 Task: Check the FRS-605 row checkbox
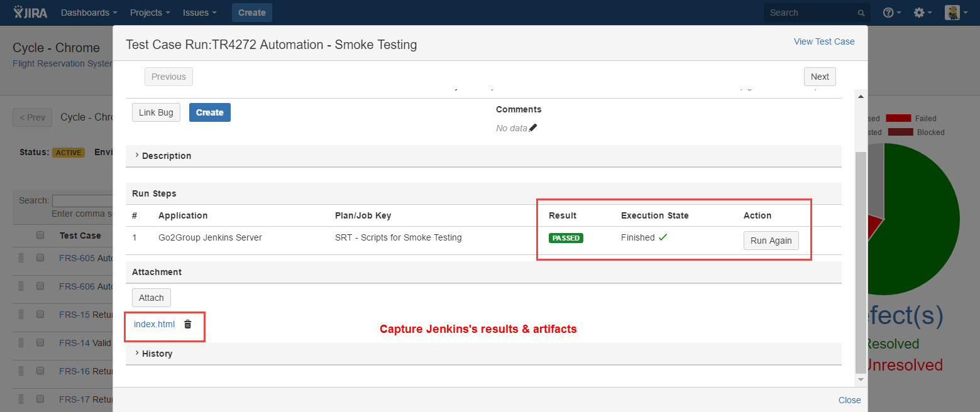pyautogui.click(x=40, y=257)
